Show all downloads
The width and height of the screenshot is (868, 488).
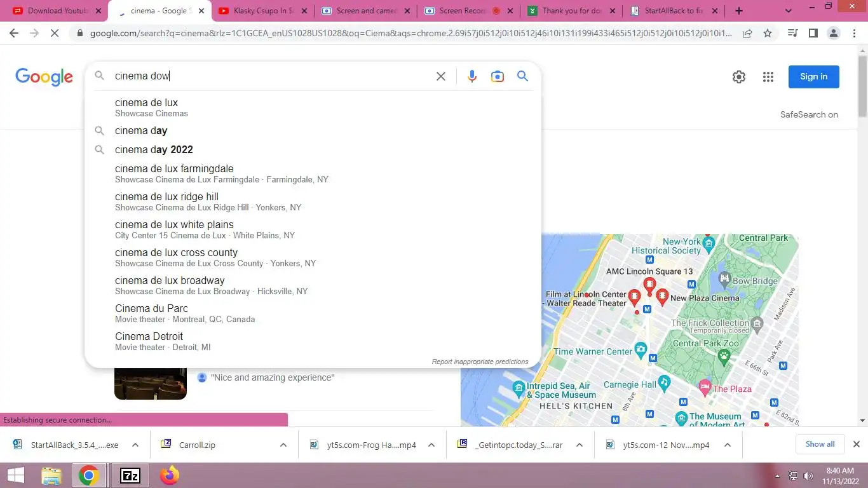click(x=820, y=444)
